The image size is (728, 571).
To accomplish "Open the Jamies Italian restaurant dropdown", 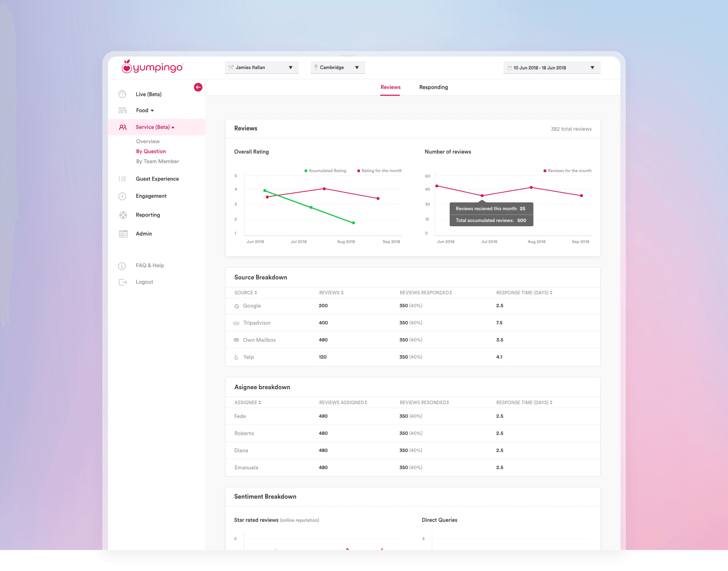I will (262, 68).
